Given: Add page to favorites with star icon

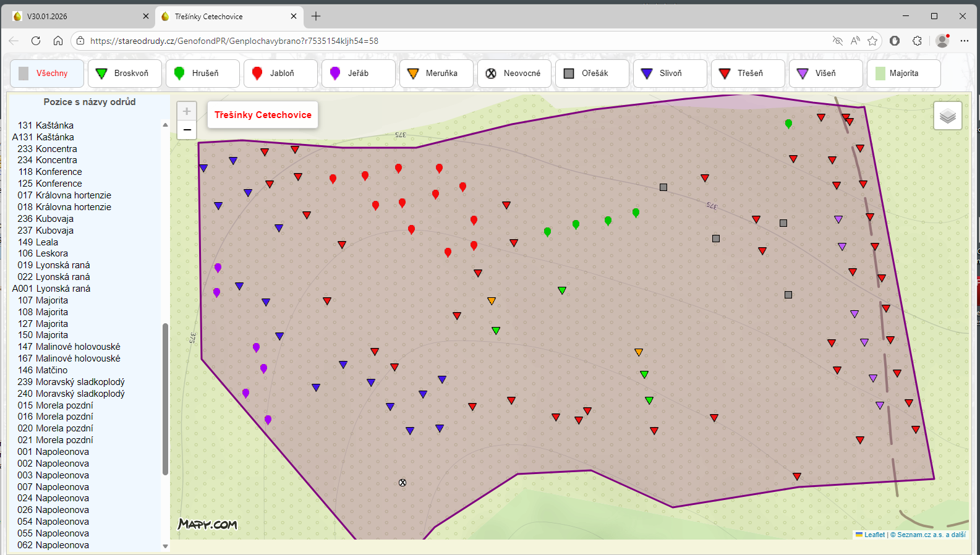Looking at the screenshot, I should tap(872, 41).
